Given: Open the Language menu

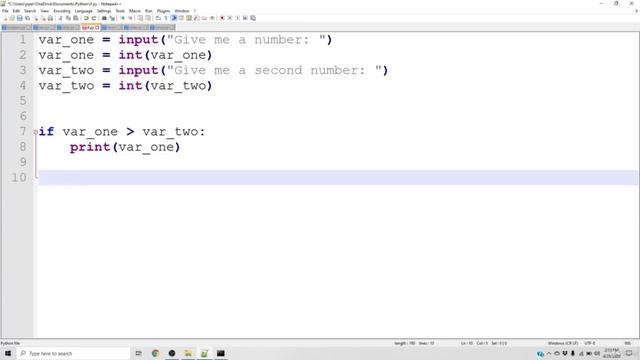Looking at the screenshot, I should pos(83,11).
